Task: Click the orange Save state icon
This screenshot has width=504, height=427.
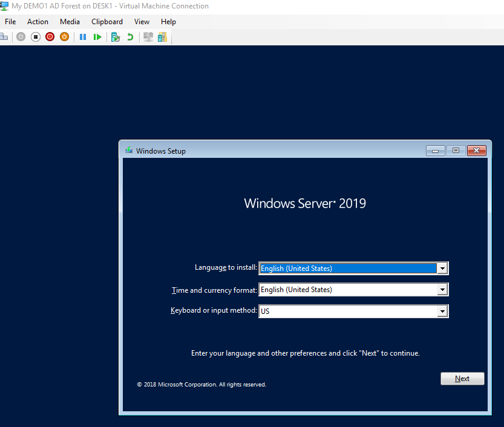Action: 64,37
